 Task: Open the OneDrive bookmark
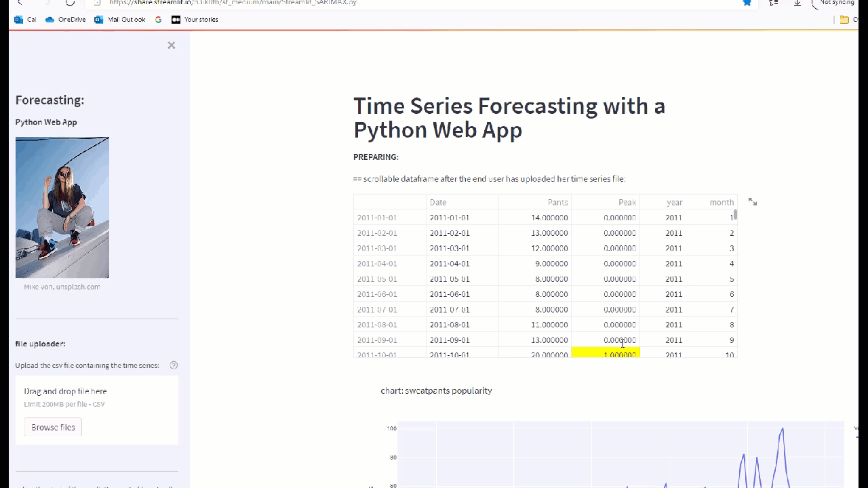pyautogui.click(x=66, y=20)
